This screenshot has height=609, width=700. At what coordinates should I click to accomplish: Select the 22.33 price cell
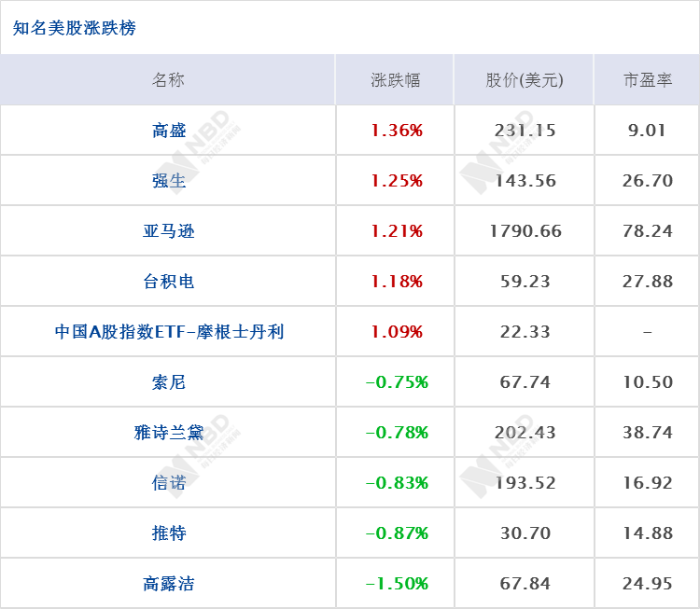pos(525,331)
